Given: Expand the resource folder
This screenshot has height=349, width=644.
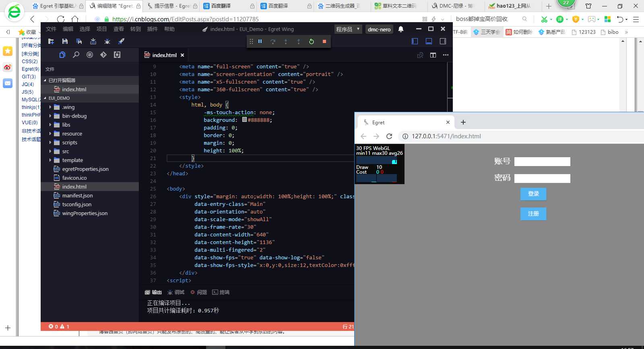Looking at the screenshot, I should pyautogui.click(x=50, y=134).
